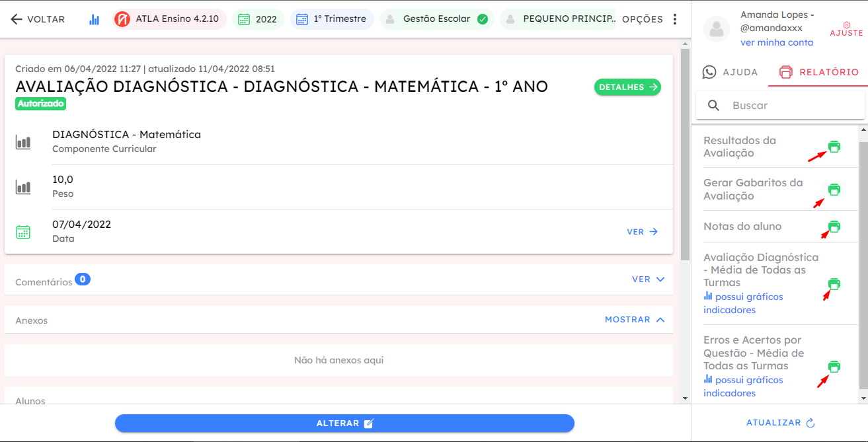Click the evaluation title AVALIAÇÃO DIAGNÓSTICA
868x442 pixels.
point(282,87)
